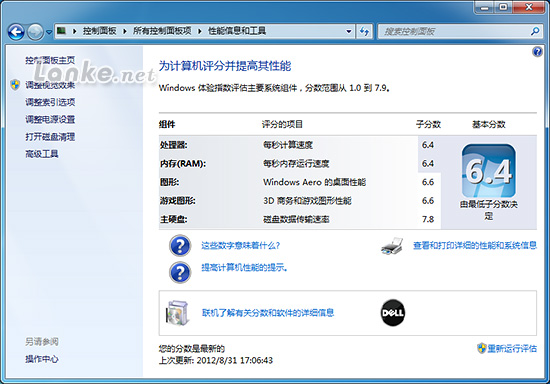
Task: Maximize the window
Action: click(x=503, y=7)
